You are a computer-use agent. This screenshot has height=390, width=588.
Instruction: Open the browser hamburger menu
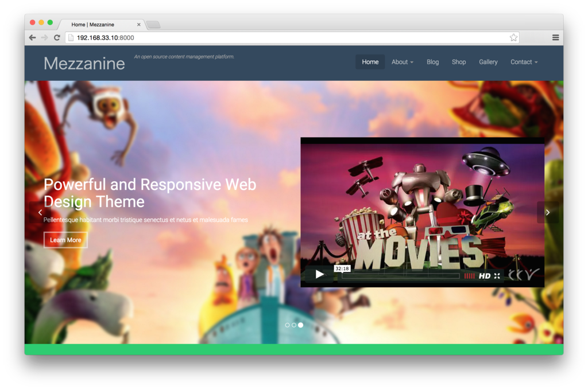[555, 37]
